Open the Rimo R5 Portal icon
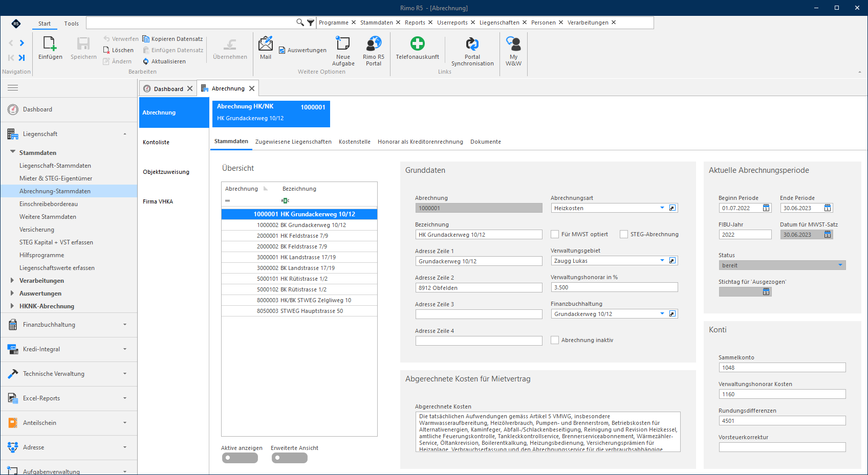 point(374,43)
